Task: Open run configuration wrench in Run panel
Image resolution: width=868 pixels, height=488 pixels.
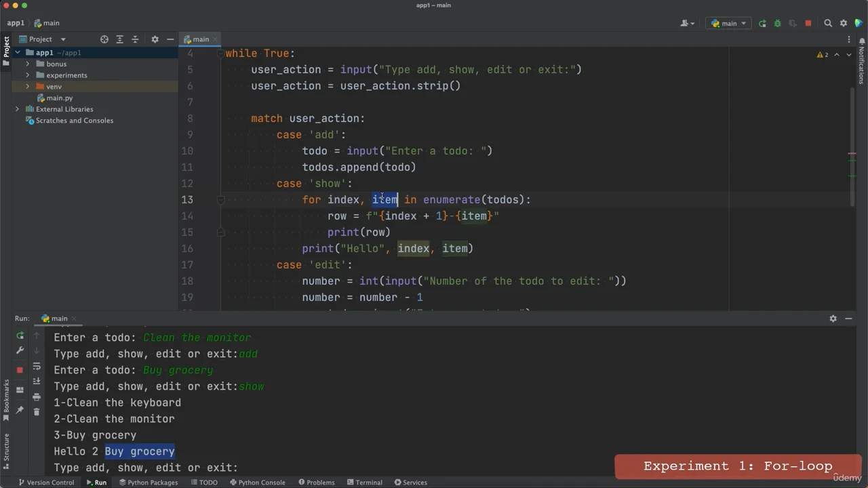Action: (20, 350)
